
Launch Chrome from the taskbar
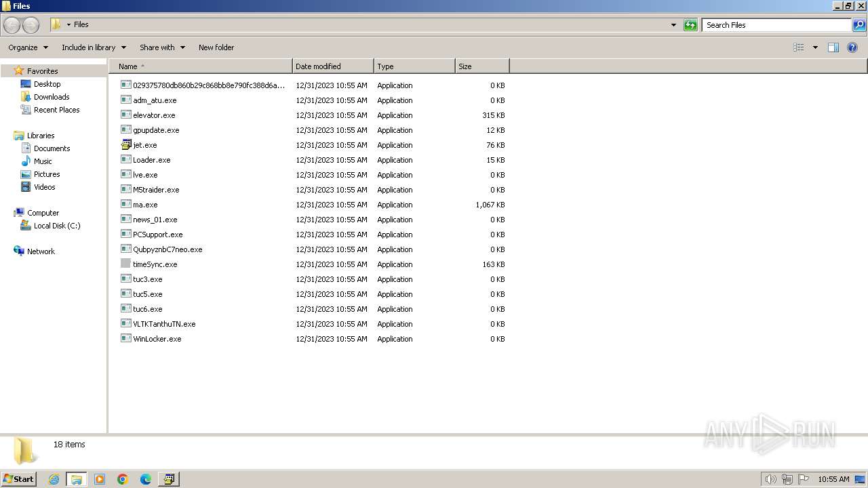123,479
